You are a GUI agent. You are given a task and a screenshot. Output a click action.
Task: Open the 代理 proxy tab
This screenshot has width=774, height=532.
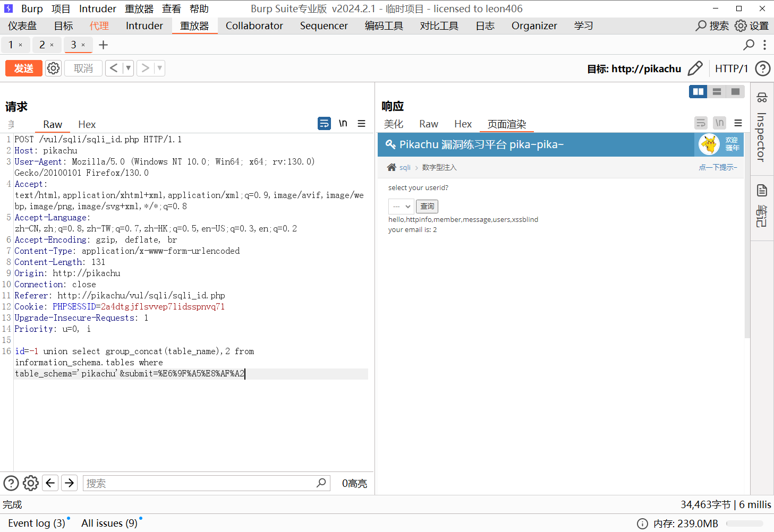coord(99,25)
